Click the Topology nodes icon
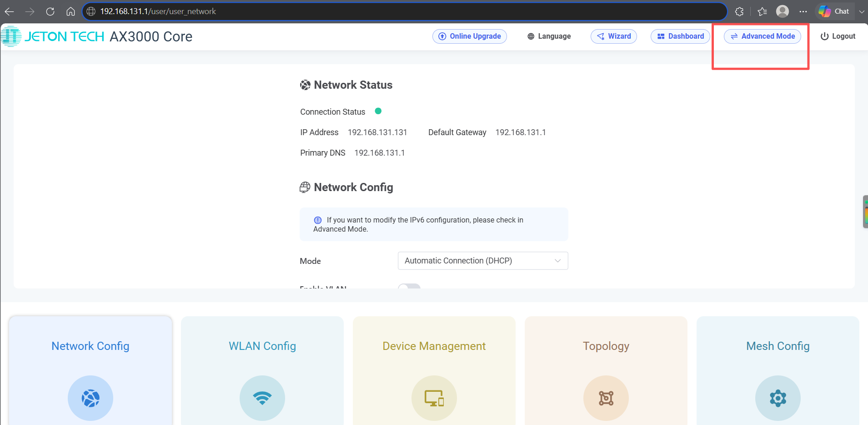Screen dimensions: 868x425 pyautogui.click(x=606, y=398)
